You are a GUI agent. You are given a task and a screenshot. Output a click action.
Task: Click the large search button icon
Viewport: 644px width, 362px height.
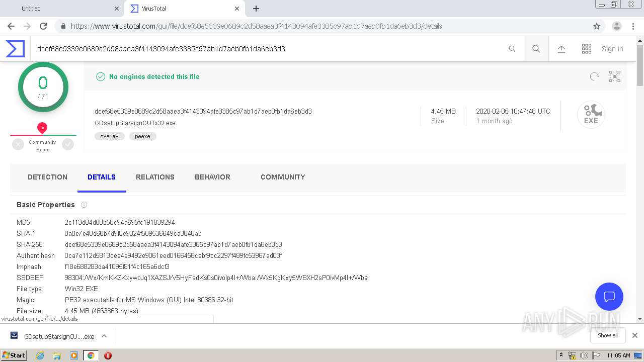(536, 49)
